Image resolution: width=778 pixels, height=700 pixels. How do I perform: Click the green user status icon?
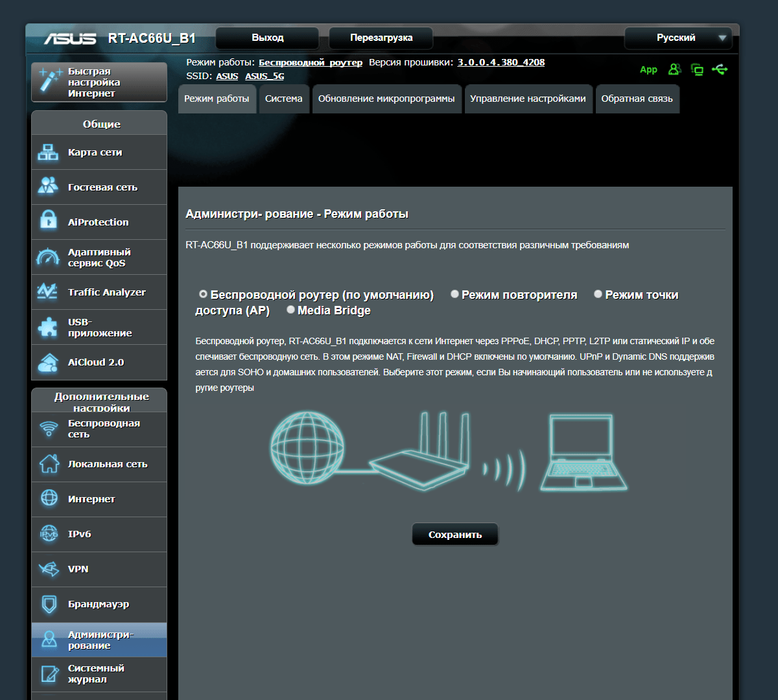pos(675,69)
